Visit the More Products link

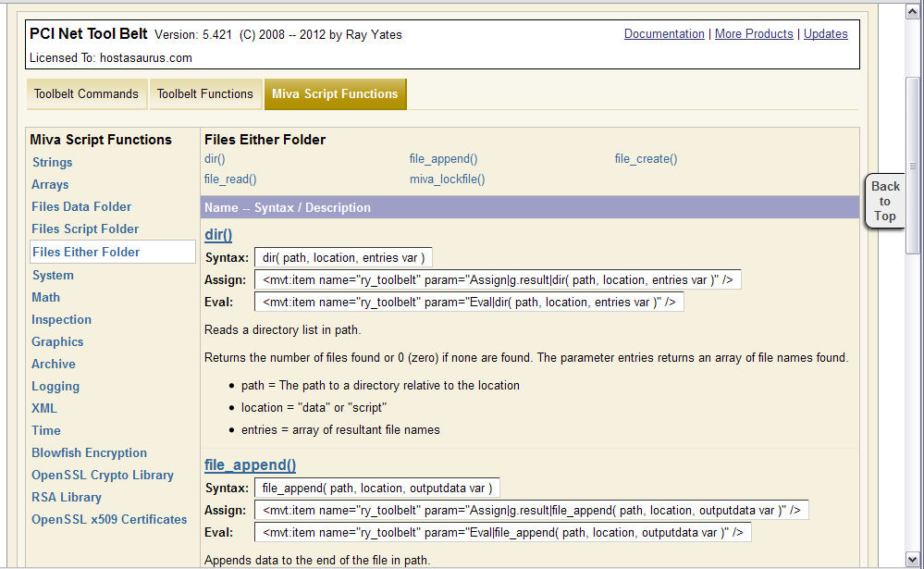coord(754,33)
